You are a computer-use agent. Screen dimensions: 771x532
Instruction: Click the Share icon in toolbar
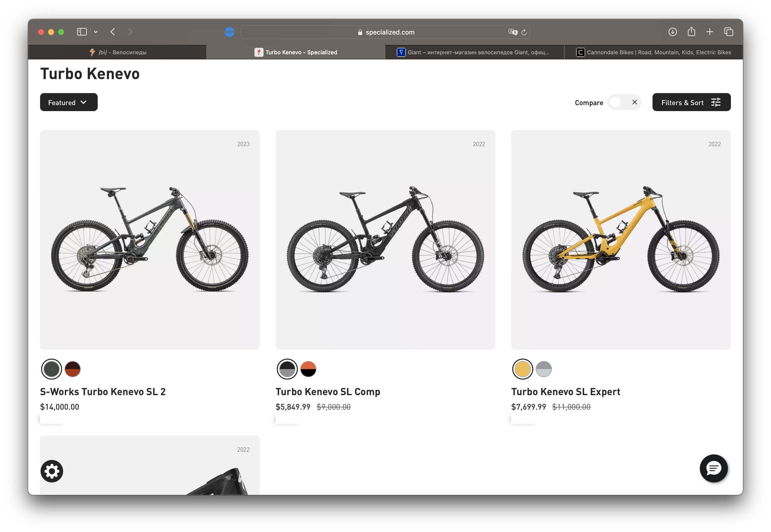[x=691, y=32]
